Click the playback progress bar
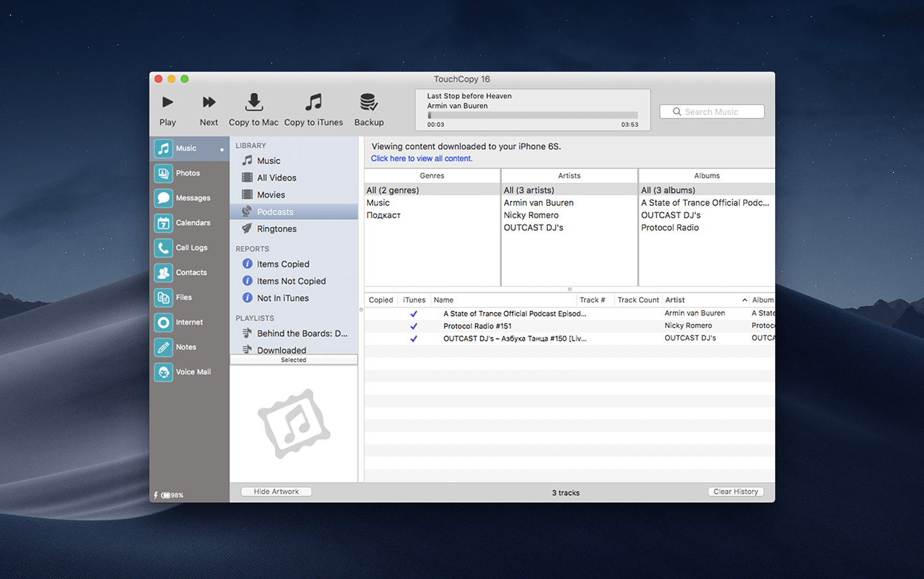 tap(532, 115)
